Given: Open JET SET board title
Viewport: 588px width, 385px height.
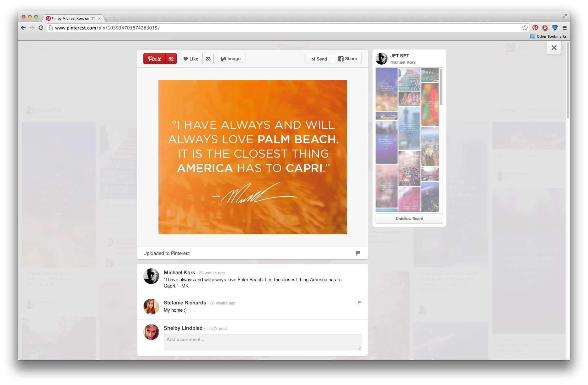Looking at the screenshot, I should (x=400, y=55).
